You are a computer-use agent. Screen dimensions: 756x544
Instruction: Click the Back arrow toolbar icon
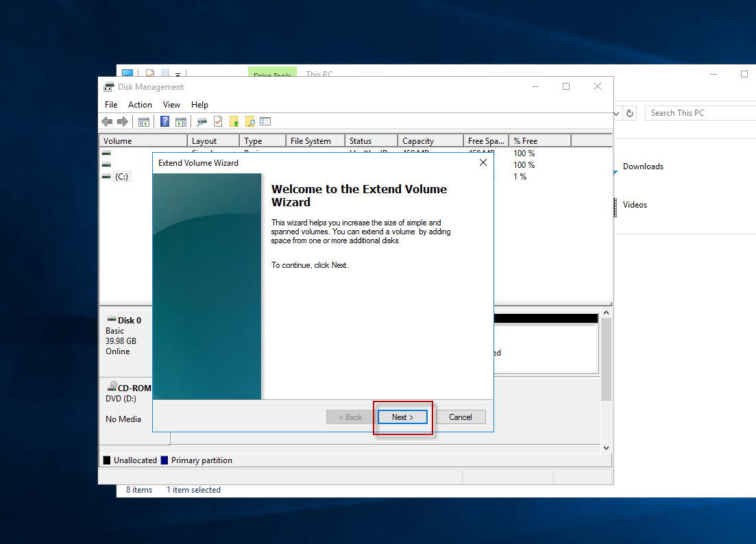coord(107,122)
